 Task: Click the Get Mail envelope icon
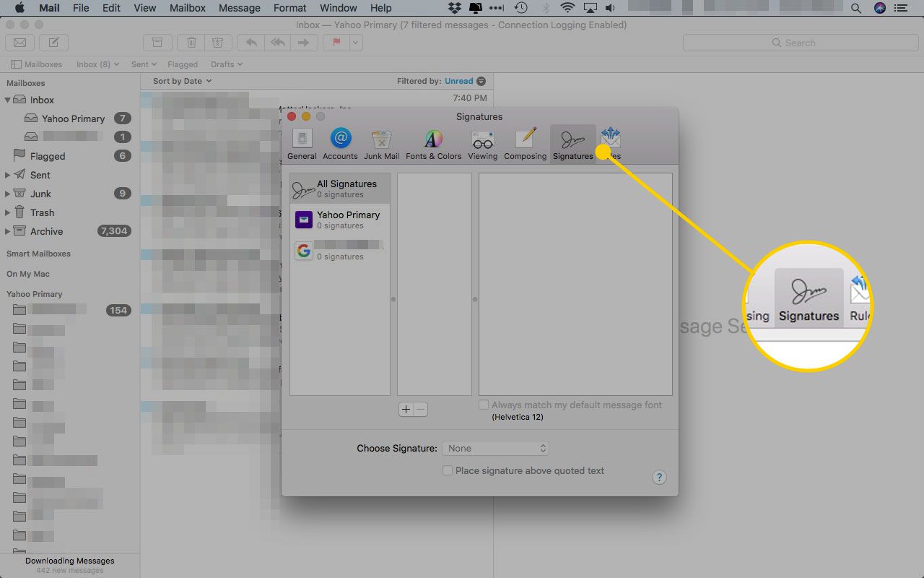[20, 43]
